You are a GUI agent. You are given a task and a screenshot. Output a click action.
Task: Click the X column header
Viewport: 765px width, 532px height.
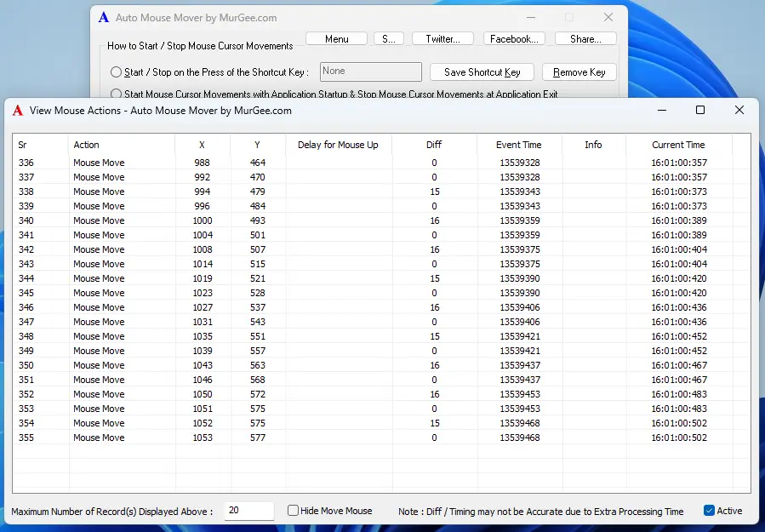click(x=202, y=145)
